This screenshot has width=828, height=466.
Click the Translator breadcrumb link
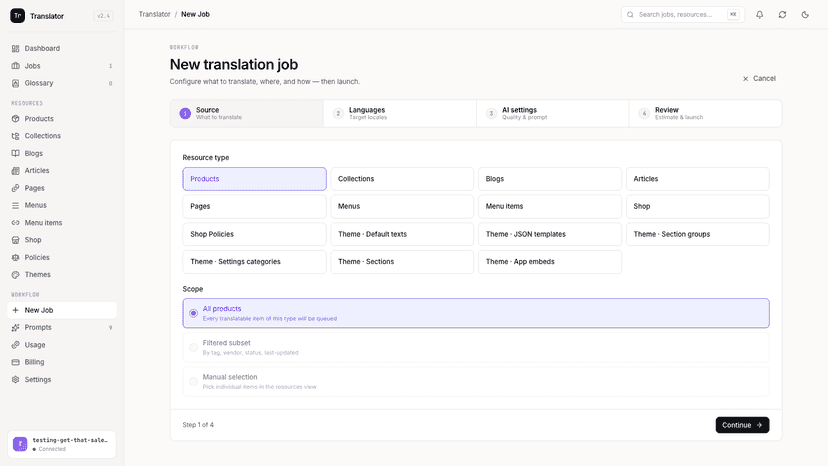[155, 15]
